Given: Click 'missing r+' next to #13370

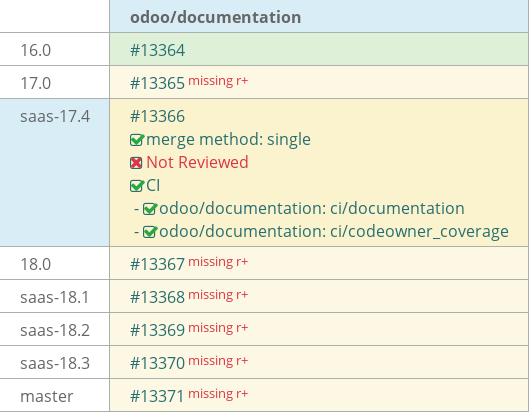Looking at the screenshot, I should tap(218, 361).
